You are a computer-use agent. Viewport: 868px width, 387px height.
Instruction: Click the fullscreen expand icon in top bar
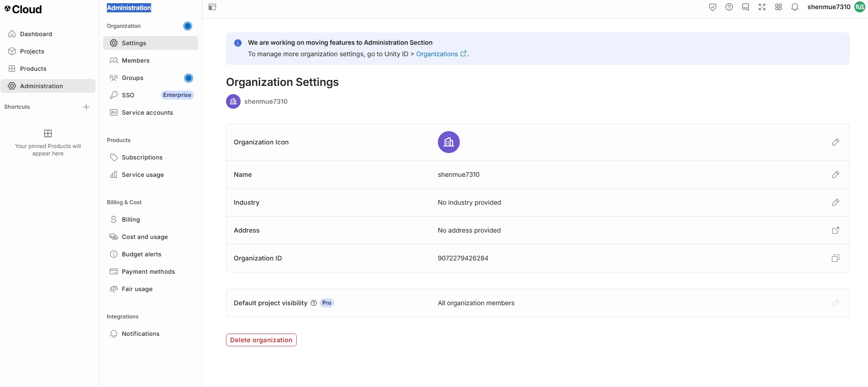coord(762,7)
